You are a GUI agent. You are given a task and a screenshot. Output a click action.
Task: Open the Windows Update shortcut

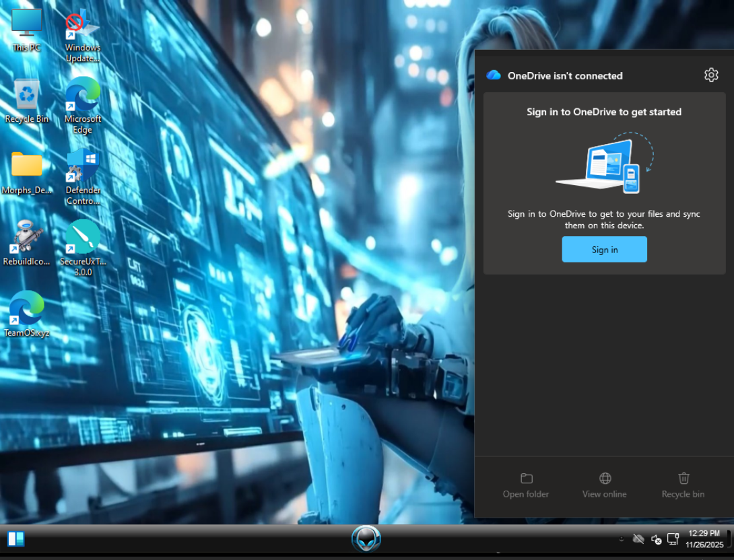[x=83, y=35]
